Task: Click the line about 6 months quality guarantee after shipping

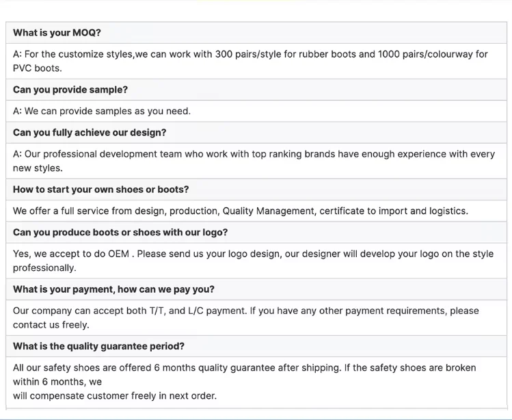Action: tap(244, 367)
